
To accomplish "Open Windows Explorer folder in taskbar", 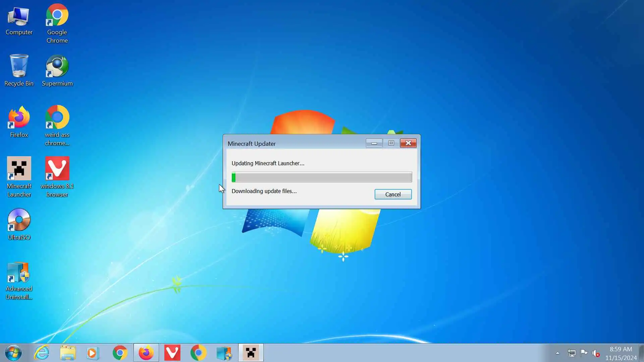I will coord(68,353).
